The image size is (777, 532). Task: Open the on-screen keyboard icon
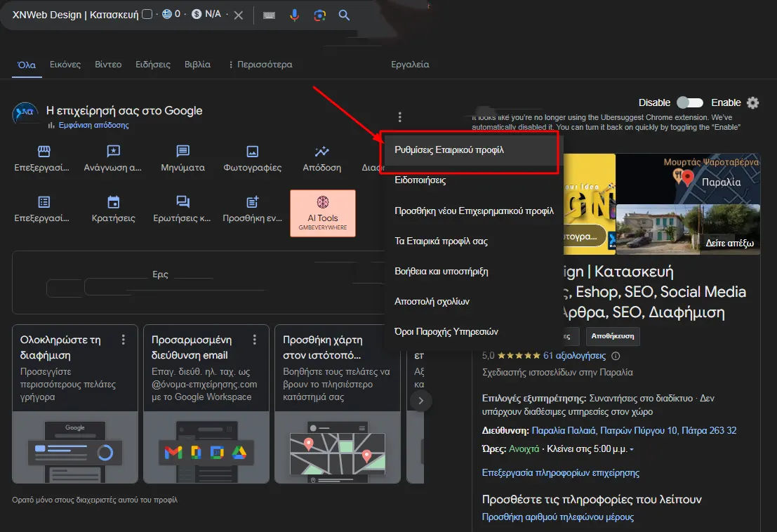click(x=269, y=15)
